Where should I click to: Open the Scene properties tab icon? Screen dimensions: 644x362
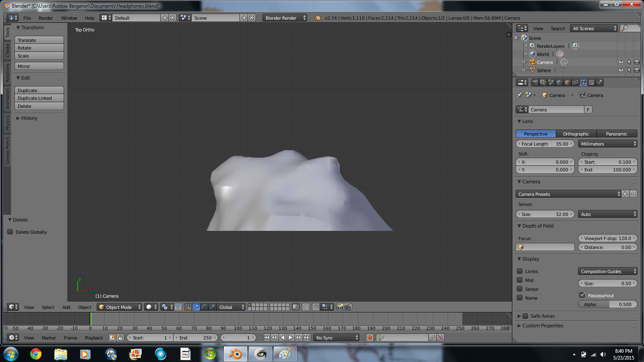click(x=551, y=82)
